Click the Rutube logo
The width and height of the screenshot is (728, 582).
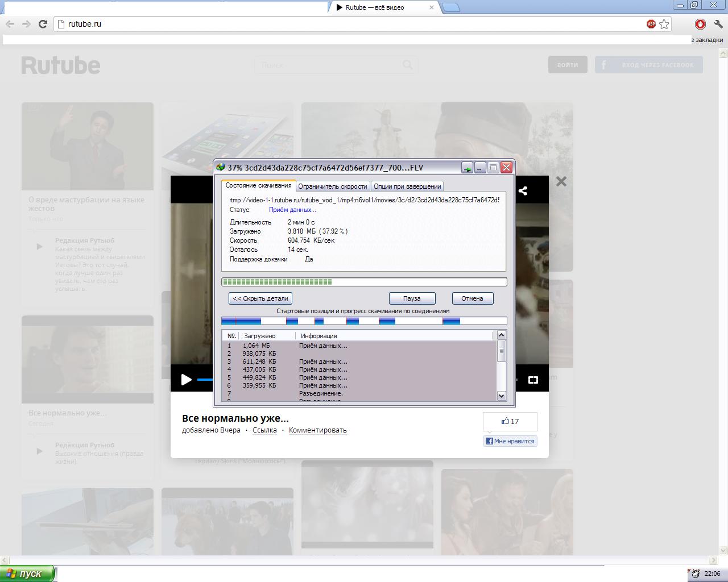61,65
